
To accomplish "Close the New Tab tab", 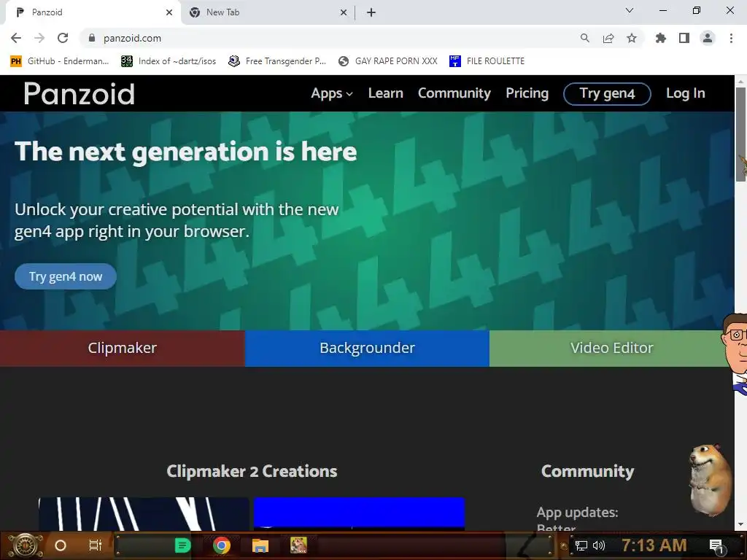I will [343, 12].
